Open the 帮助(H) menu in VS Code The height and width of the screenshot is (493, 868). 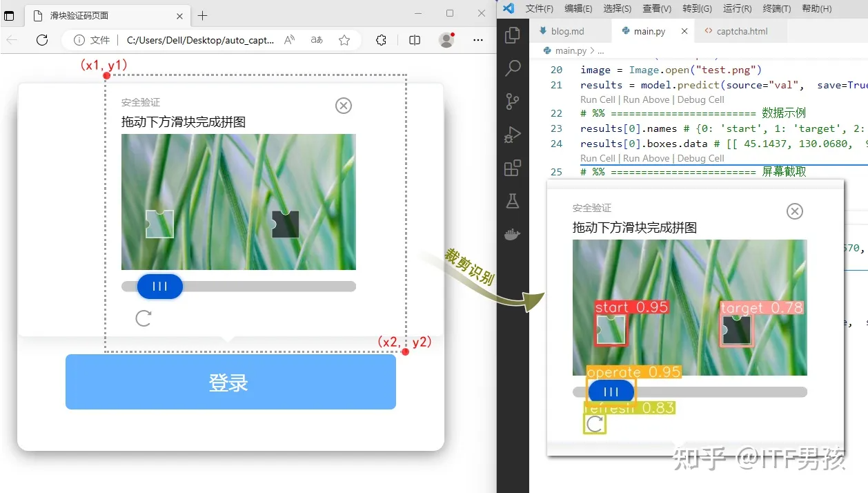tap(817, 9)
